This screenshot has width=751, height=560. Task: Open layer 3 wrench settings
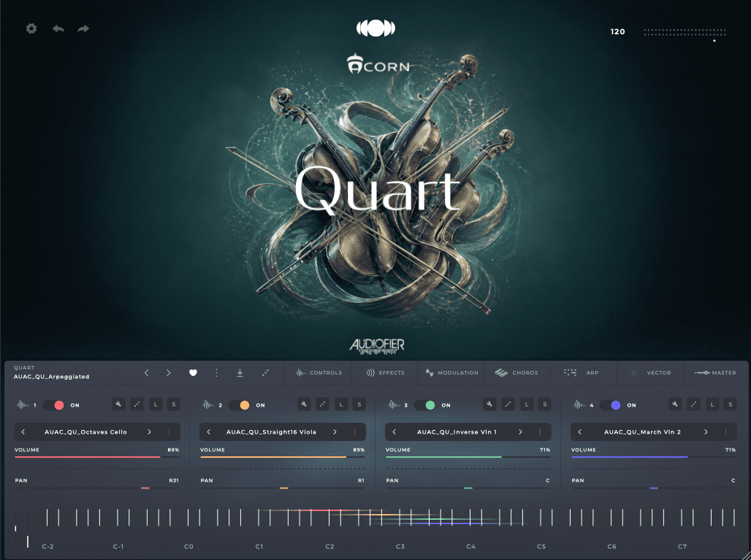(x=489, y=404)
